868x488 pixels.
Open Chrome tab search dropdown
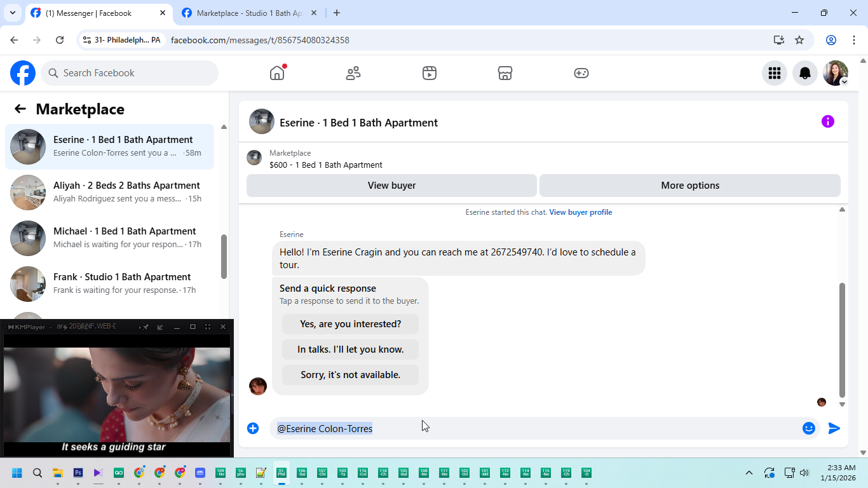pyautogui.click(x=13, y=13)
